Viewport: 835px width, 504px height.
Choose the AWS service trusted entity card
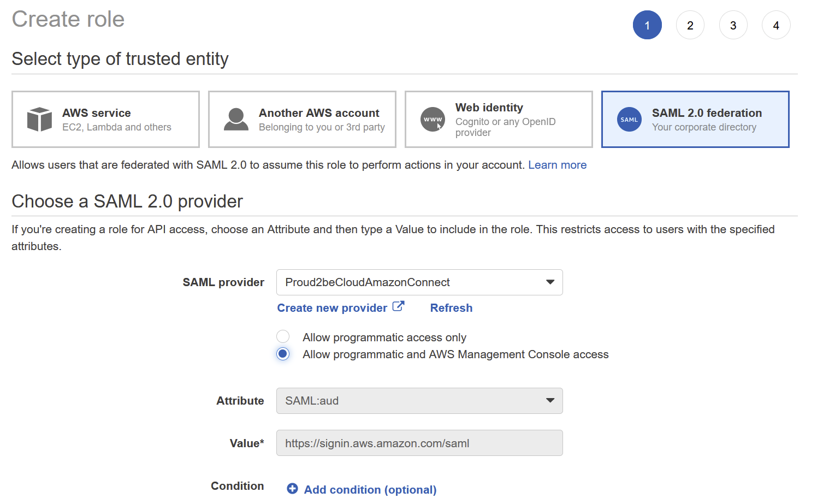[105, 119]
